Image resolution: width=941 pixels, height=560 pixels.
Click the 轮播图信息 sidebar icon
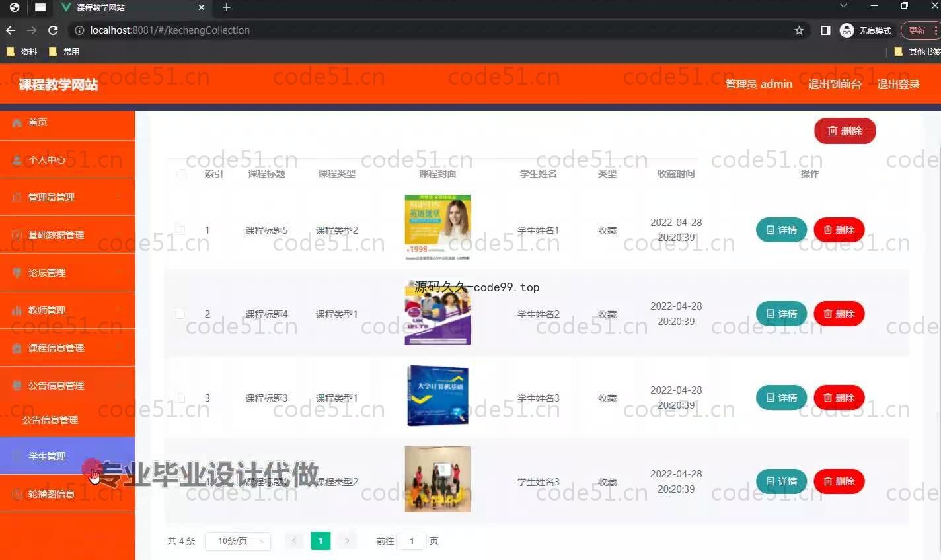click(17, 494)
